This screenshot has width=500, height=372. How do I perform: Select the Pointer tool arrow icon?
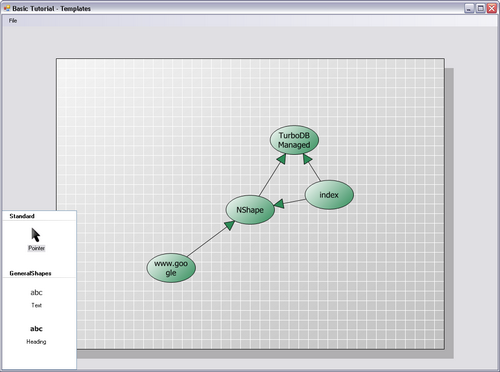36,235
